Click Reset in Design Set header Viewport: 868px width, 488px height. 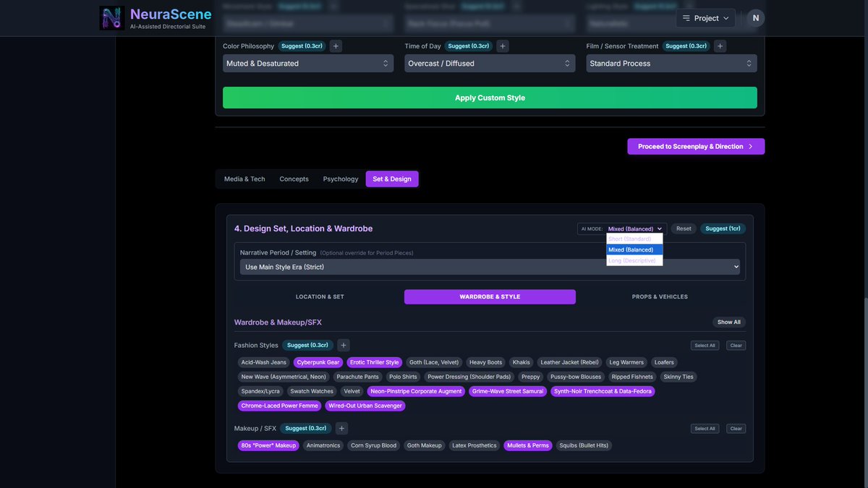[684, 228]
